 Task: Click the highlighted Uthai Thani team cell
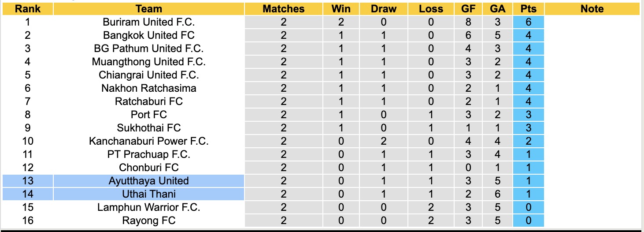pyautogui.click(x=149, y=194)
